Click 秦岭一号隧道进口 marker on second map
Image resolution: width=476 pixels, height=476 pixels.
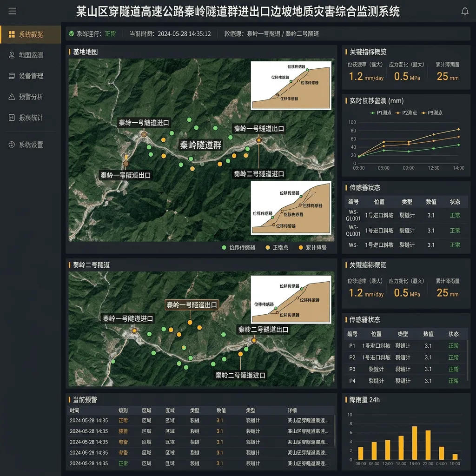click(134, 331)
